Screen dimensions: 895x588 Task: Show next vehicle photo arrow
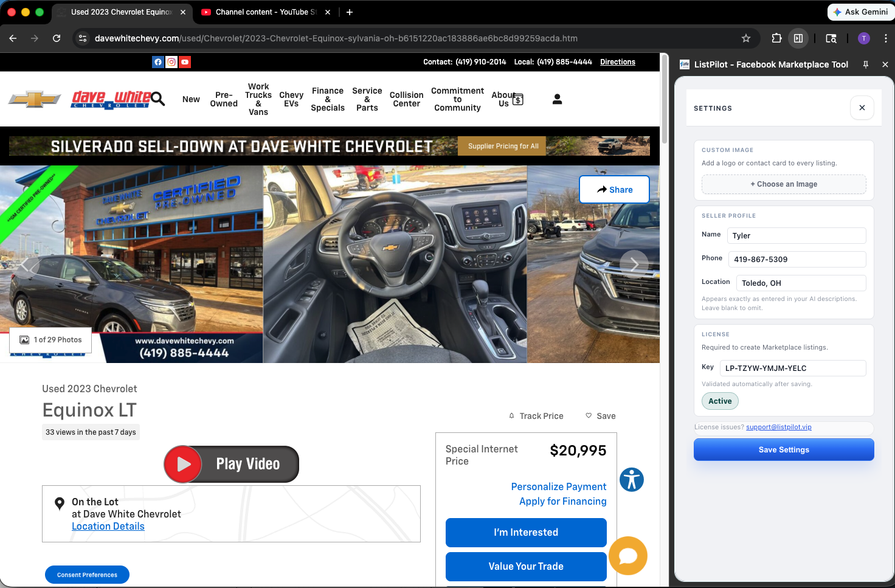(x=634, y=265)
